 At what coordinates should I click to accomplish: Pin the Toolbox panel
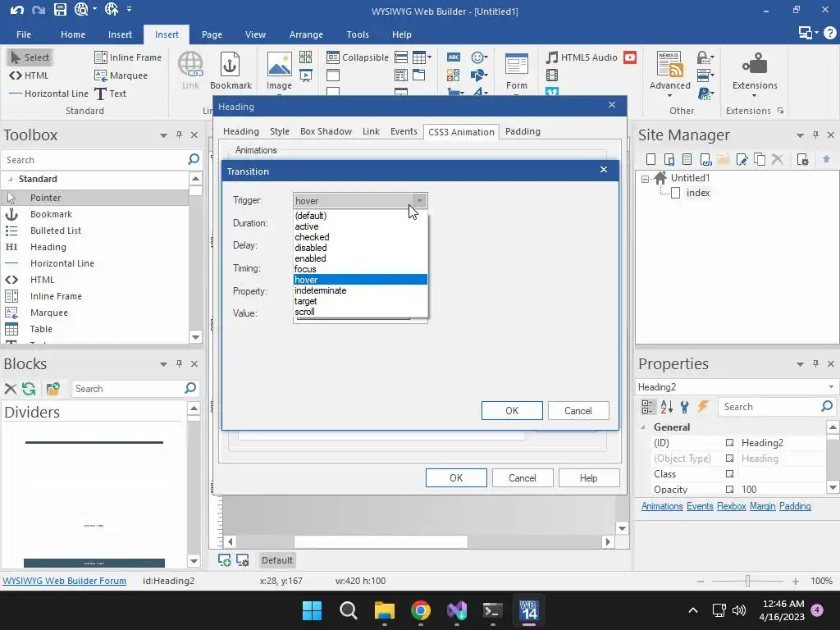click(x=179, y=135)
